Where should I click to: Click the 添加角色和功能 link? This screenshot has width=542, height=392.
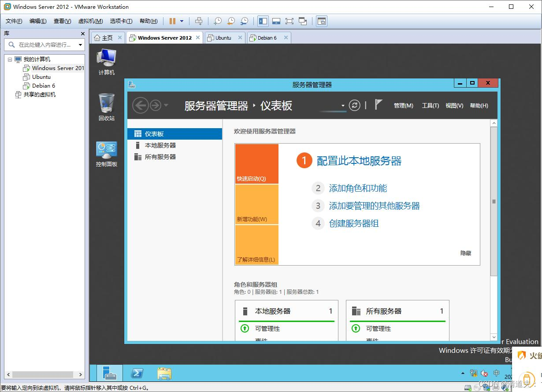[358, 189]
